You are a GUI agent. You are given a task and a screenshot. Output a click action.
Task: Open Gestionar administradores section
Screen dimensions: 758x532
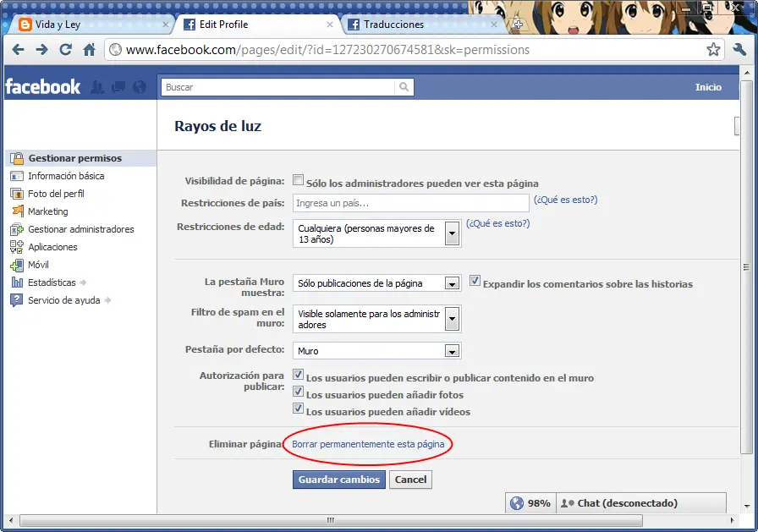tap(81, 229)
